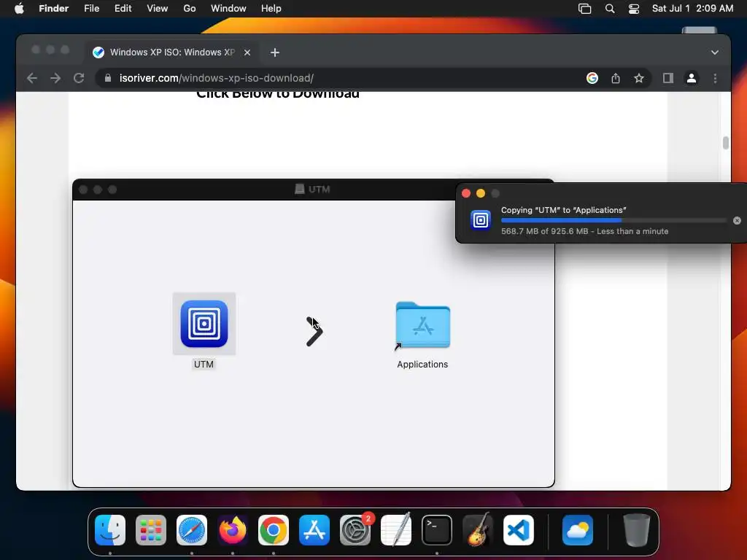The image size is (747, 560).
Task: Open Spotlight search
Action: pyautogui.click(x=610, y=9)
